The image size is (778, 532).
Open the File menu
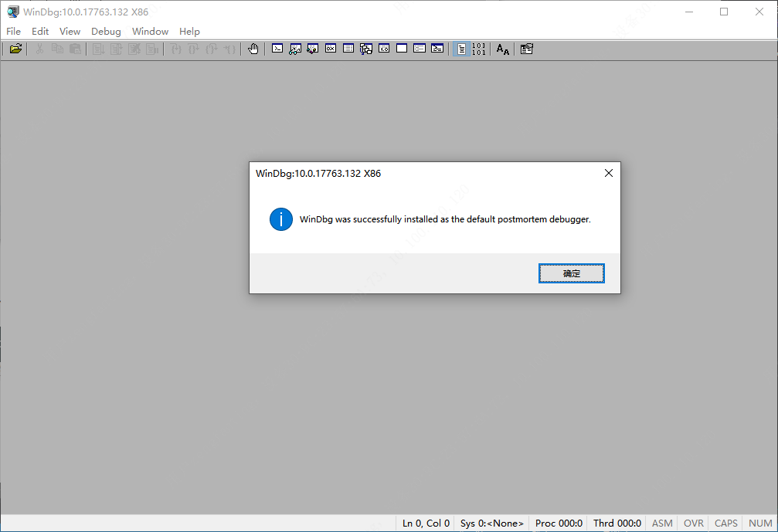[x=13, y=31]
